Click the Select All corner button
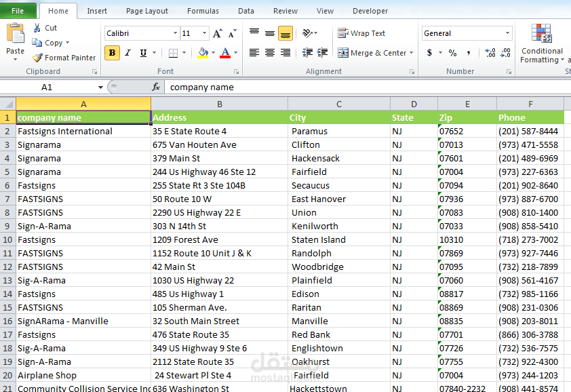The width and height of the screenshot is (571, 392). coord(7,104)
